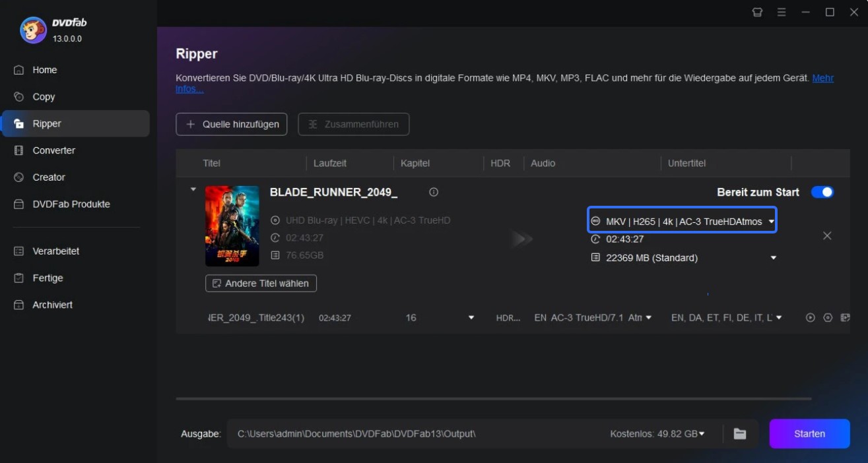Start ripping with the Starten button
868x463 pixels.
tap(809, 433)
